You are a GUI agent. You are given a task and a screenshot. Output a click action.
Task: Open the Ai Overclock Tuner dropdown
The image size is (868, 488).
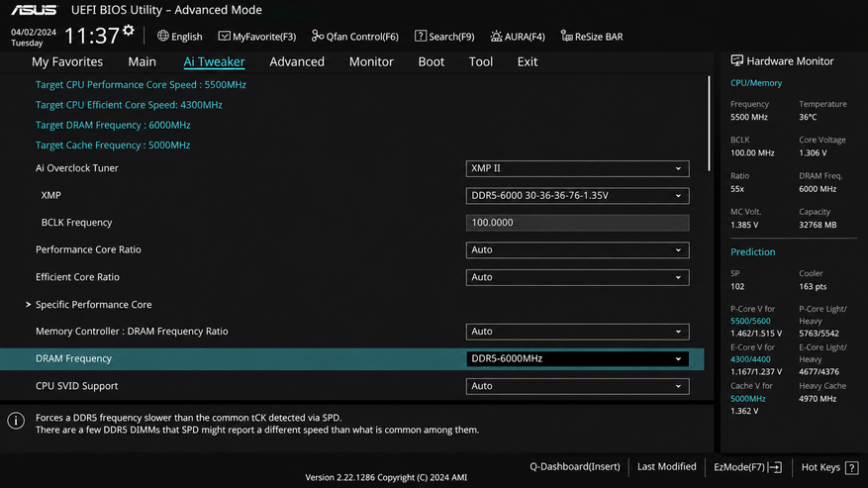(x=577, y=168)
